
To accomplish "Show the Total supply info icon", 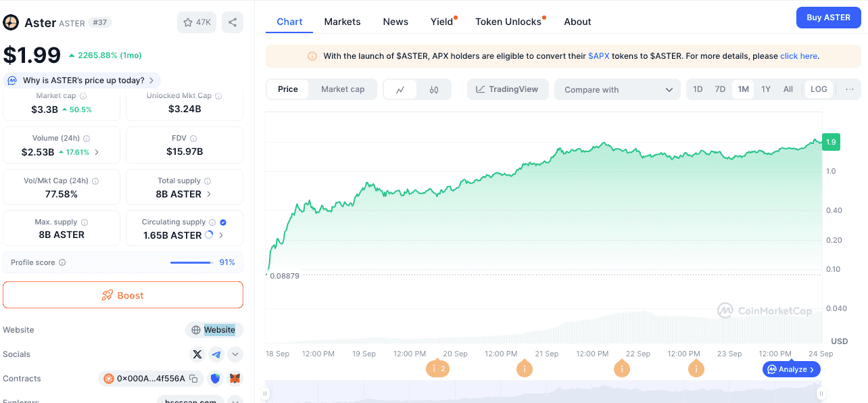I will [x=208, y=181].
